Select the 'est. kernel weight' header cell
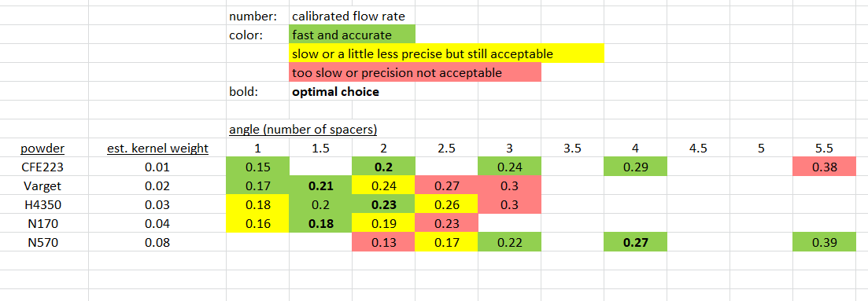The width and height of the screenshot is (868, 301). coord(157,149)
